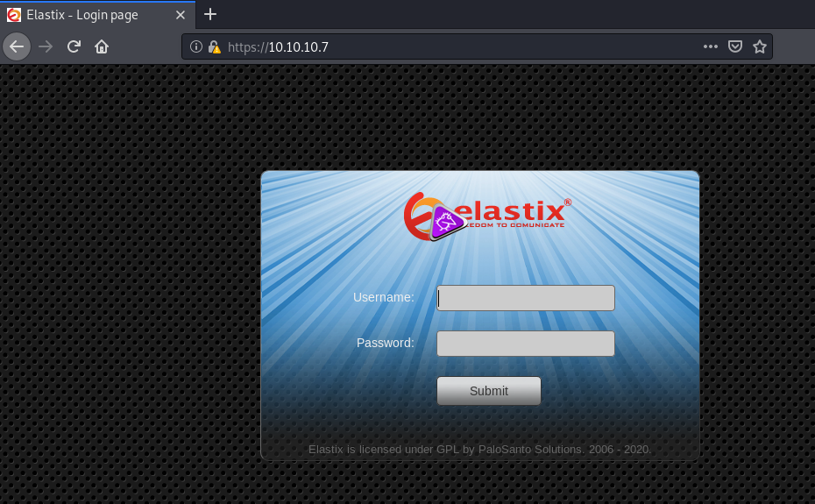Select the Elastix - Login page tab
Viewport: 815px width, 504px height.
98,15
